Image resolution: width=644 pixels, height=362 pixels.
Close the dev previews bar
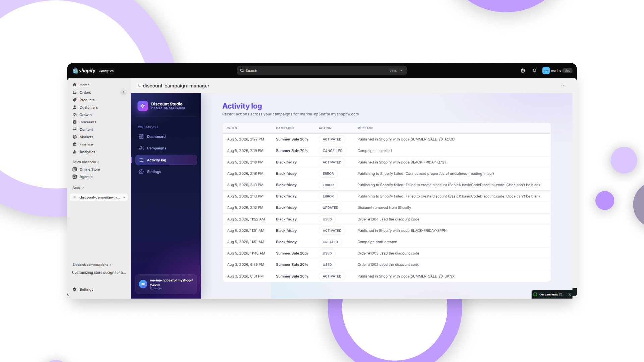point(570,295)
